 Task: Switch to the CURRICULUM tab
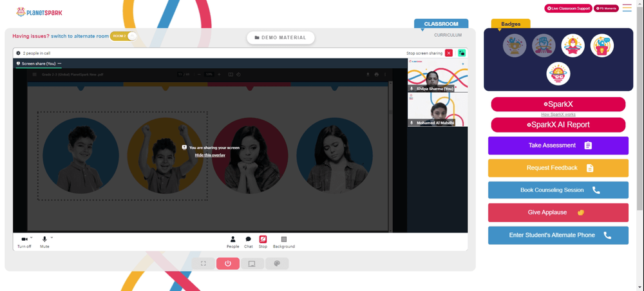(448, 35)
